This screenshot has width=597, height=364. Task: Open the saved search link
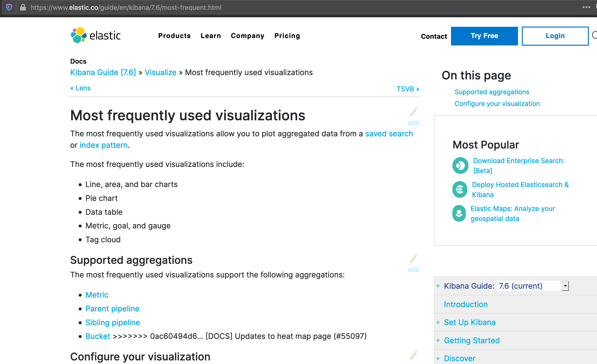(x=389, y=134)
